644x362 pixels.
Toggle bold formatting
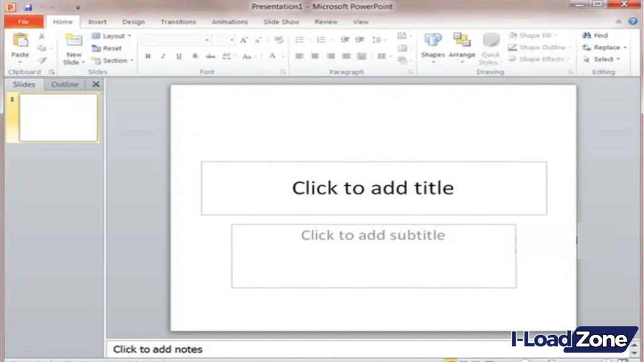(148, 56)
